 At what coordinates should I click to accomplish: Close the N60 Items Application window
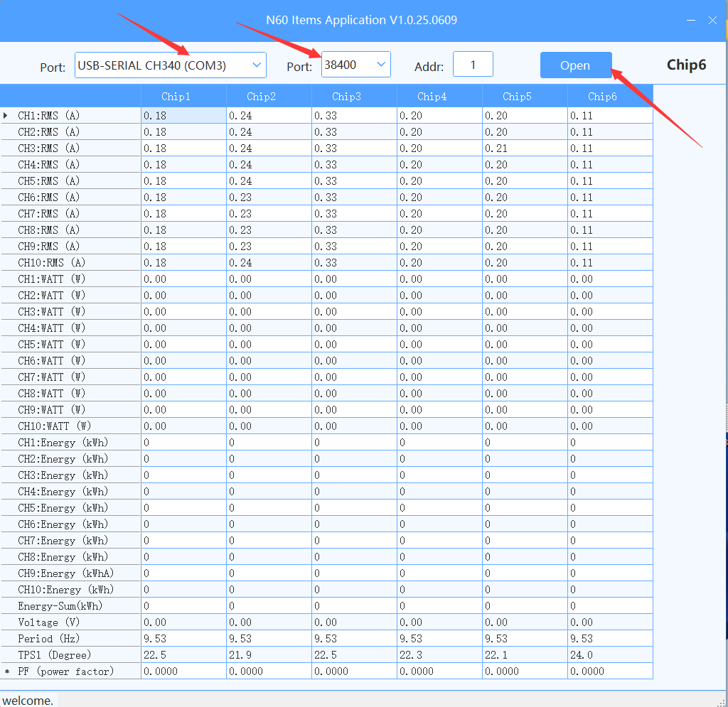712,21
